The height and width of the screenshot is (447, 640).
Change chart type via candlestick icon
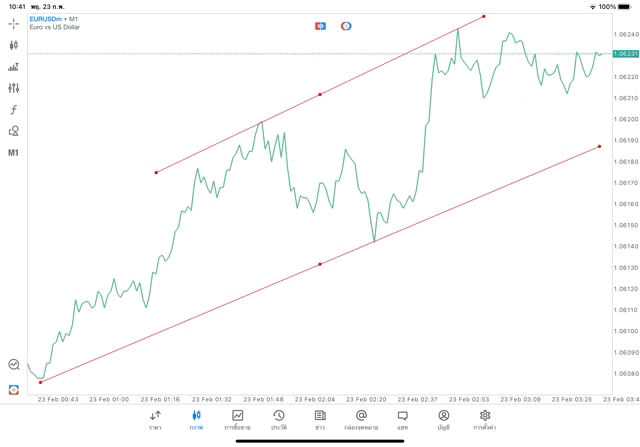click(x=13, y=45)
